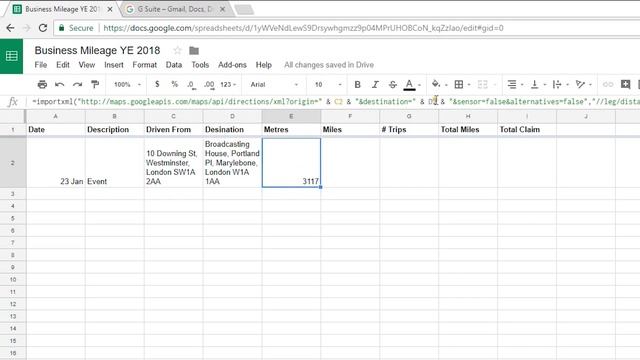Select row 2 header

pyautogui.click(x=13, y=163)
